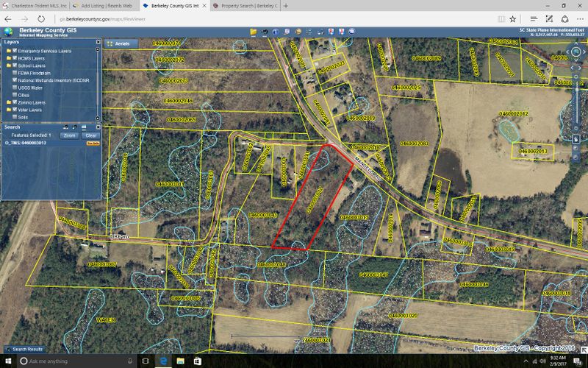The height and width of the screenshot is (368, 588).
Task: Click Cortana 'Ask me anything' search box
Action: click(76, 361)
